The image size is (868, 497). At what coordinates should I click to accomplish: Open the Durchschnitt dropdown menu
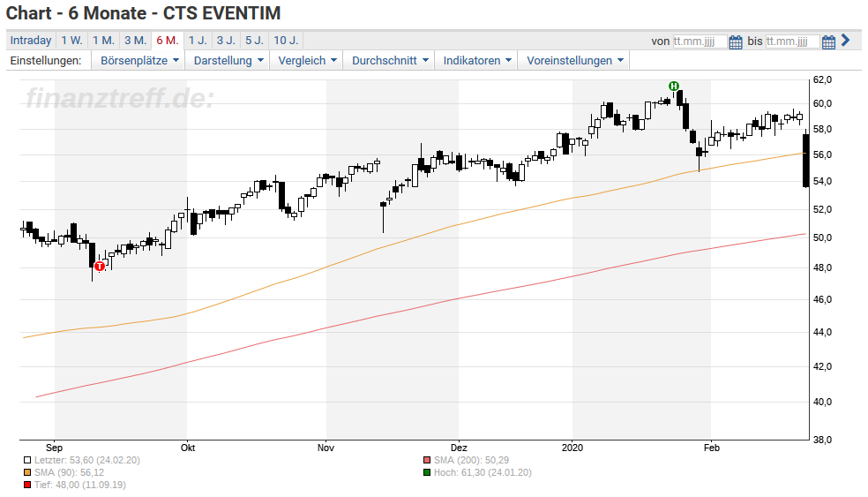[390, 60]
